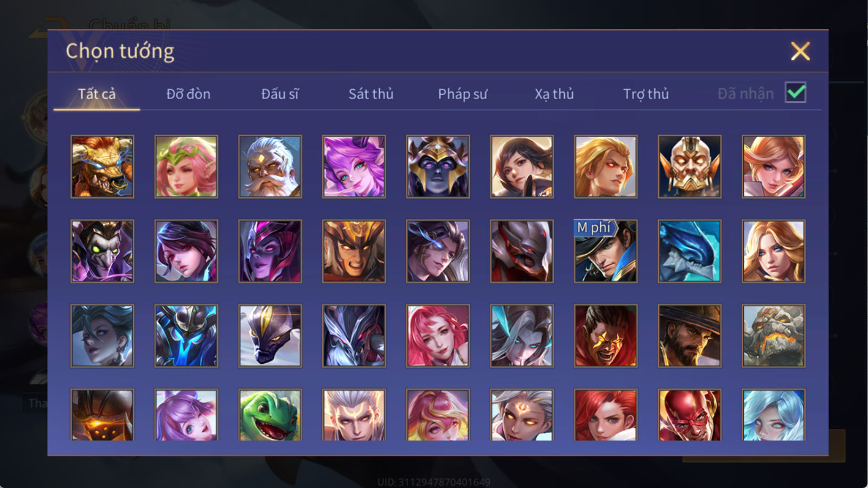
Task: Switch to the Đỡ đòn tab
Action: pyautogui.click(x=188, y=94)
